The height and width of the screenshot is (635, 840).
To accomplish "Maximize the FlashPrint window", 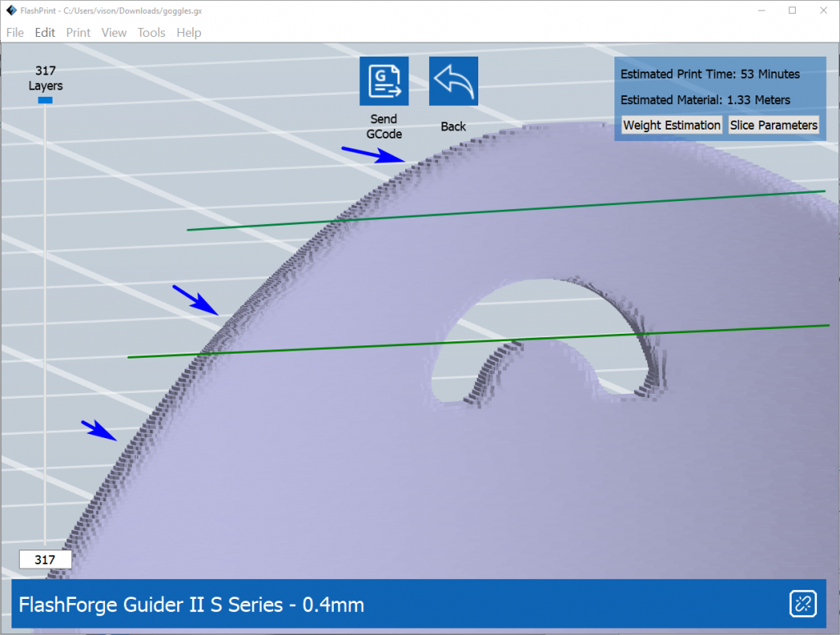I will tap(792, 11).
